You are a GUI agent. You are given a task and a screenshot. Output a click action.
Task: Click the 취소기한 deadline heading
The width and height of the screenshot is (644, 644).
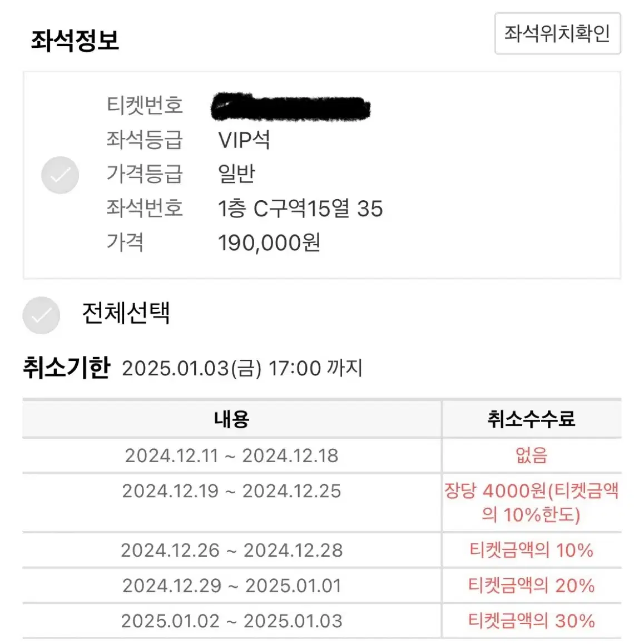67,367
